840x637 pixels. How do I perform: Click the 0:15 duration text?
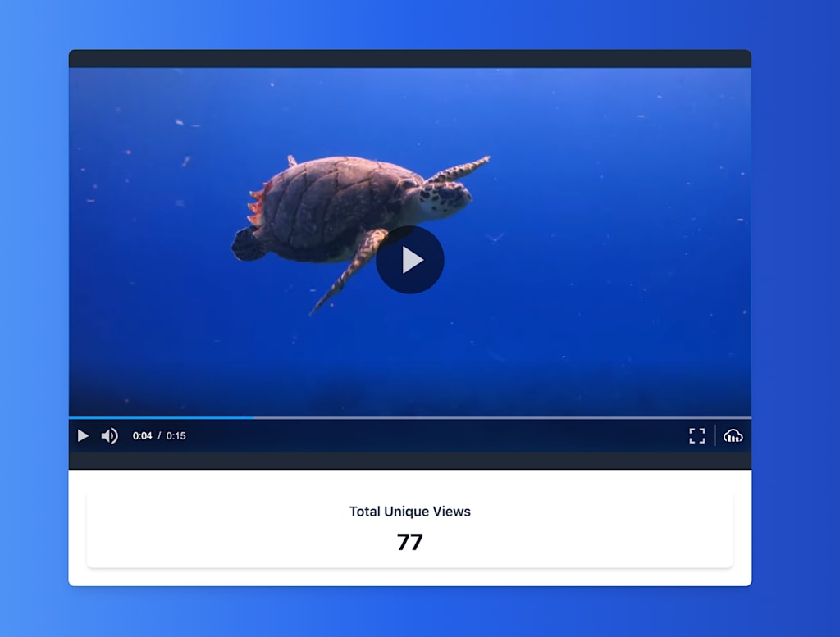[176, 435]
